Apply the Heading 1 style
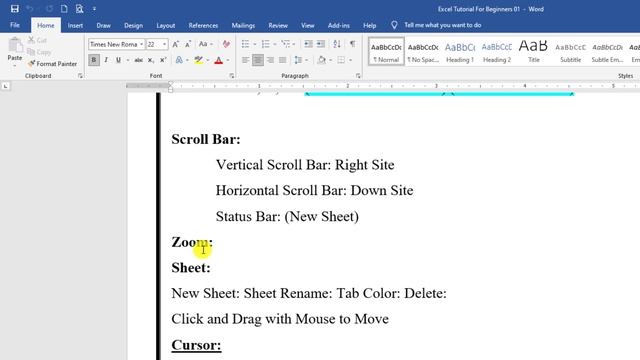Screen dimensions: 640x360 coord(460,52)
